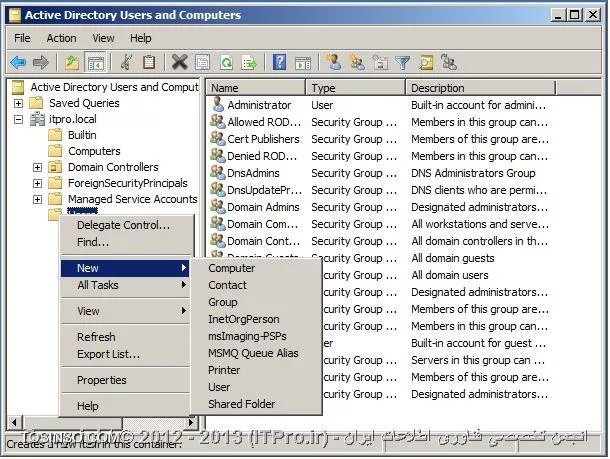This screenshot has width=610, height=459.
Task: Click the Create new user toolbar icon
Action: point(334,62)
